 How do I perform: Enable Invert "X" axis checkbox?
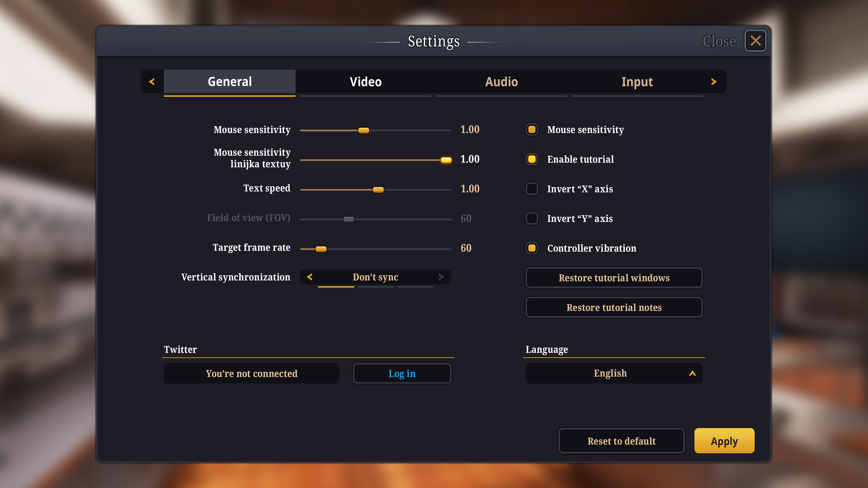point(532,189)
